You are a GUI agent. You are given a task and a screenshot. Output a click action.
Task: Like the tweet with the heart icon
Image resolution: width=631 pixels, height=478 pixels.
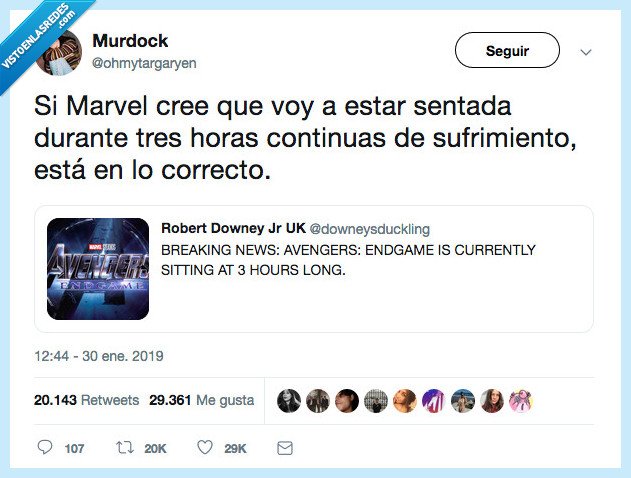click(x=205, y=447)
